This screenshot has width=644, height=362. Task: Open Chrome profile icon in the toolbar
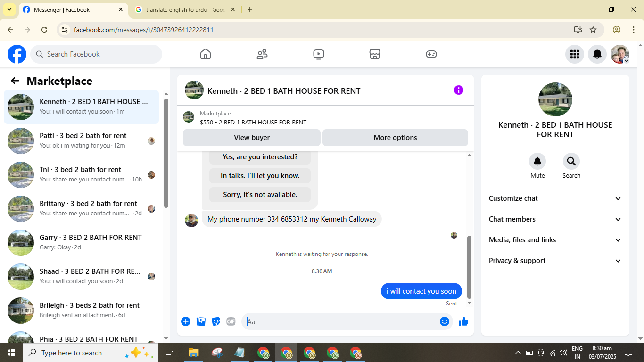click(x=617, y=30)
